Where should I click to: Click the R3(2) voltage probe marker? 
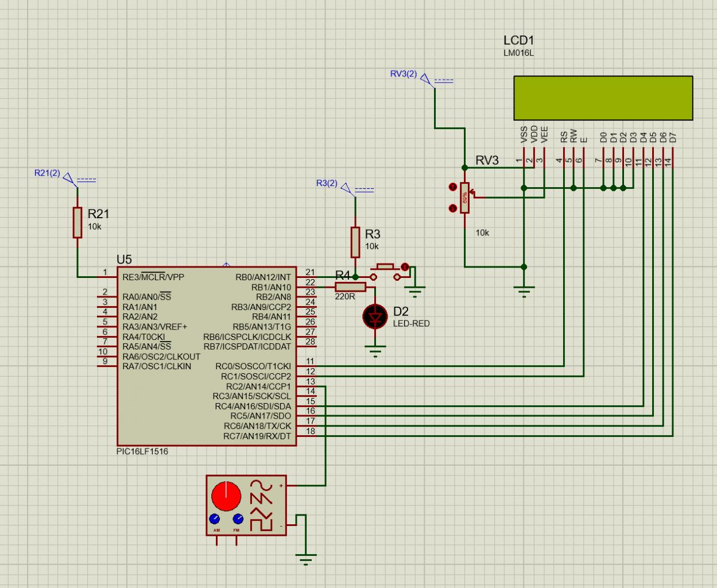(x=347, y=187)
